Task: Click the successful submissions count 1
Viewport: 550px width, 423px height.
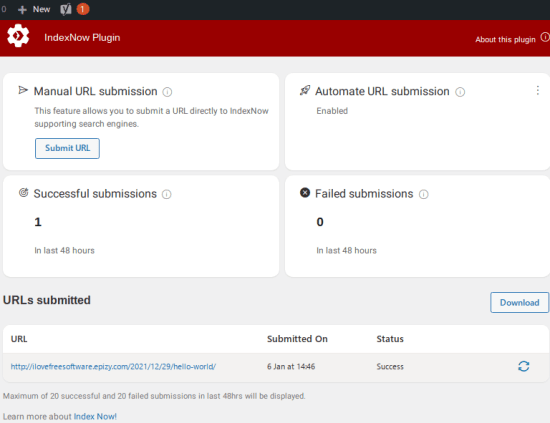Action: [x=38, y=222]
